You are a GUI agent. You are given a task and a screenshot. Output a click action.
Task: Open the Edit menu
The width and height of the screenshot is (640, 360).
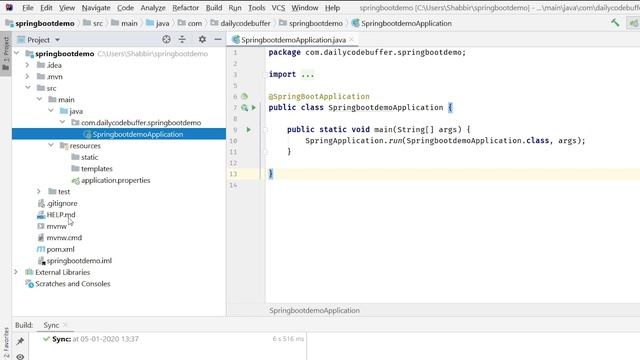[46, 8]
